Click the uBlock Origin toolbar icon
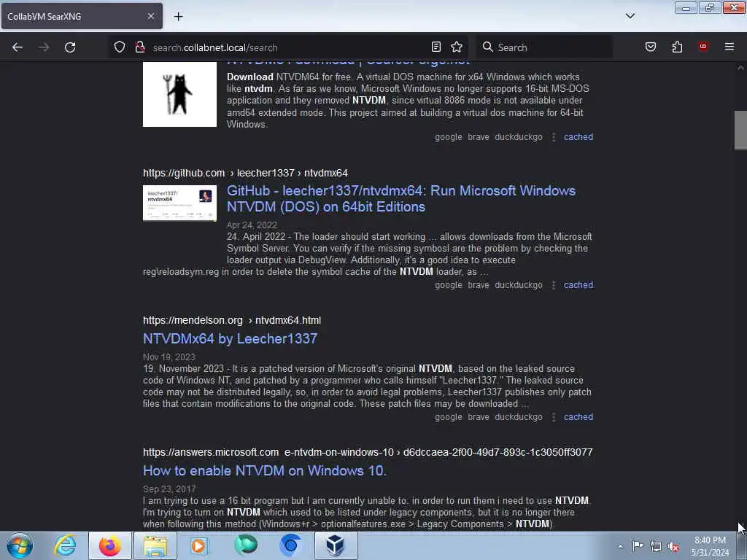Viewport: 747px width, 560px height. [x=703, y=47]
